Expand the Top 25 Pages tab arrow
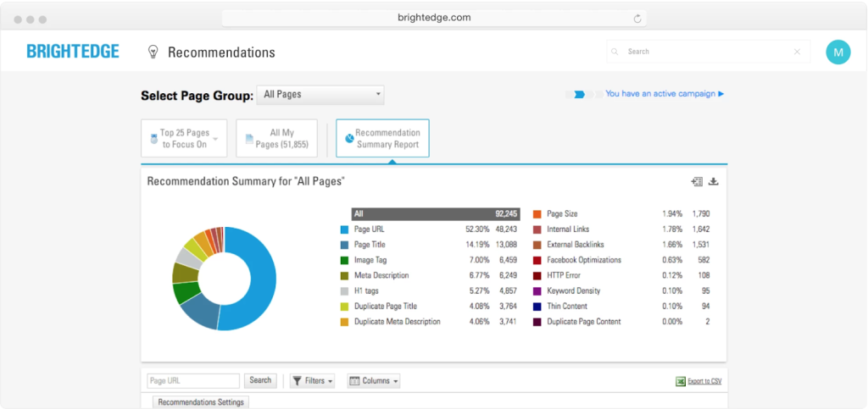The image size is (868, 409). (x=215, y=139)
